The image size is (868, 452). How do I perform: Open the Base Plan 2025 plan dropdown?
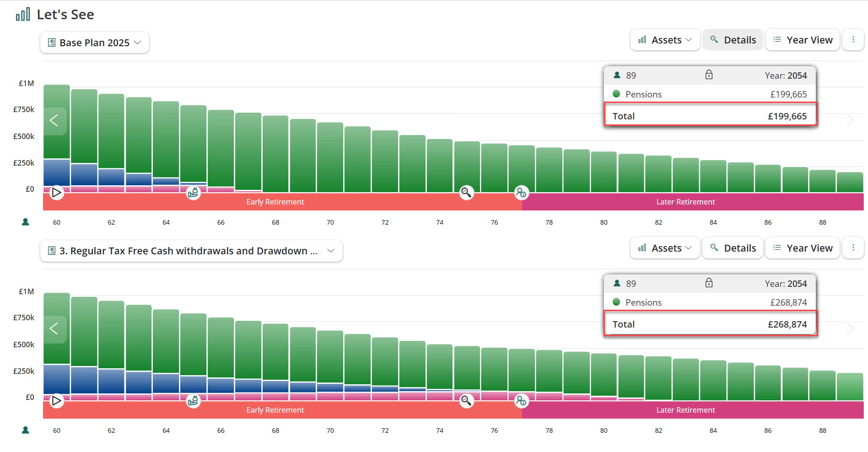[95, 43]
